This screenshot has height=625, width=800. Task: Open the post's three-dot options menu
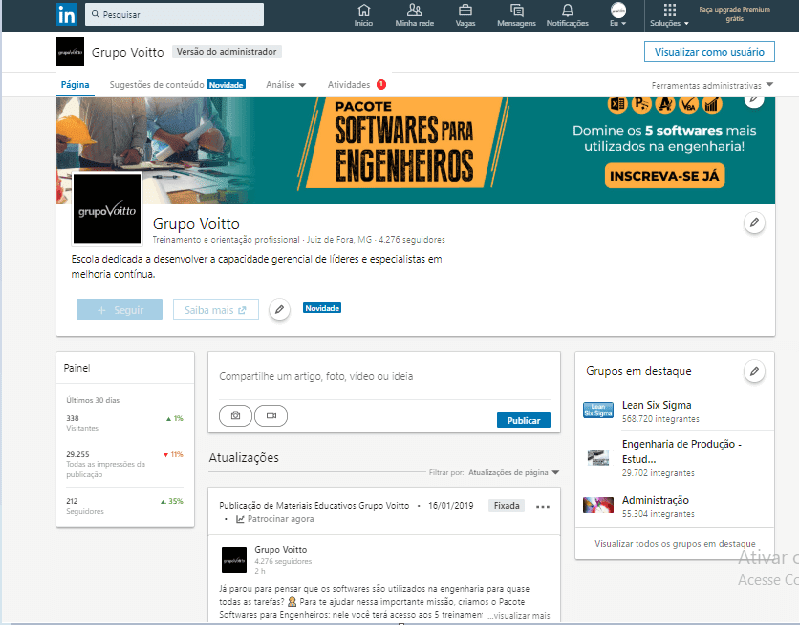543,507
